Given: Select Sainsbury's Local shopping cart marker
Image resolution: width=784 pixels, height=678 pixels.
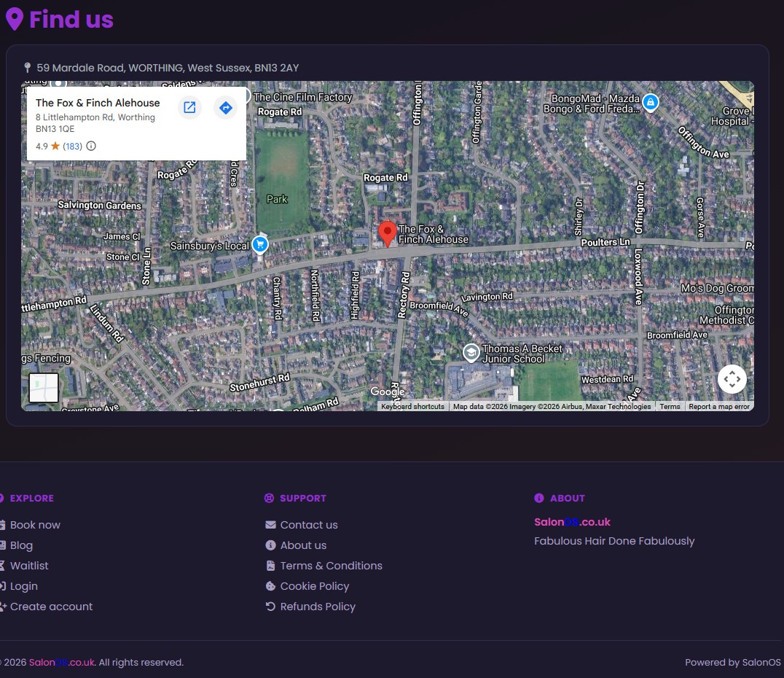Looking at the screenshot, I should (260, 245).
